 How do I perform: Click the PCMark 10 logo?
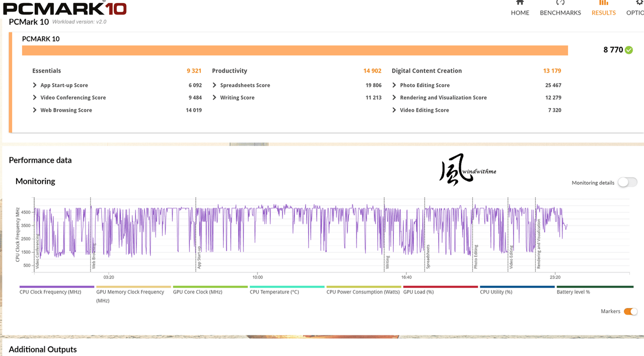tap(64, 8)
